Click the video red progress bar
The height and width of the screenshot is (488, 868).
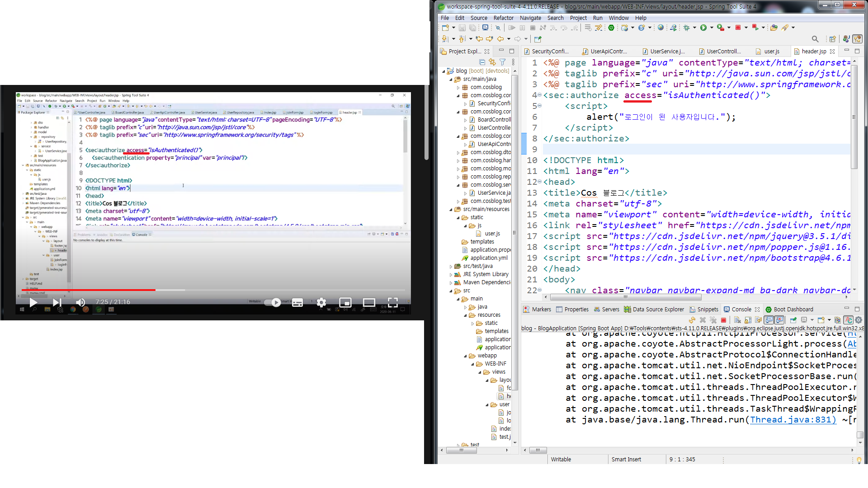click(89, 290)
